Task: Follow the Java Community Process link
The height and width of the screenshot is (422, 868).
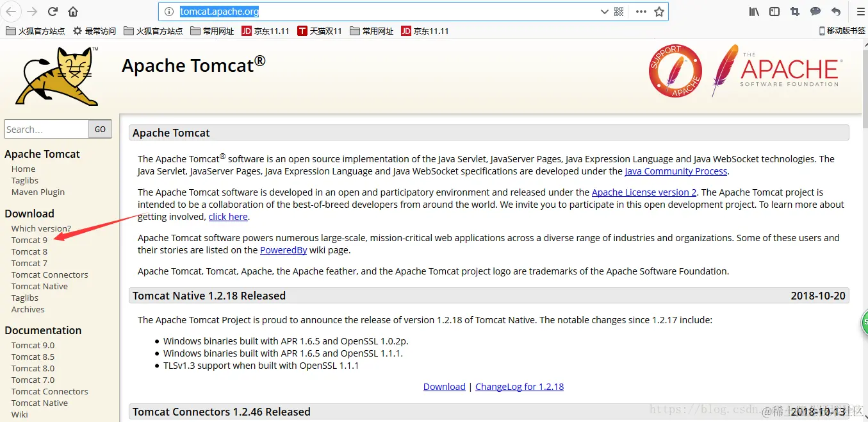Action: pyautogui.click(x=676, y=171)
